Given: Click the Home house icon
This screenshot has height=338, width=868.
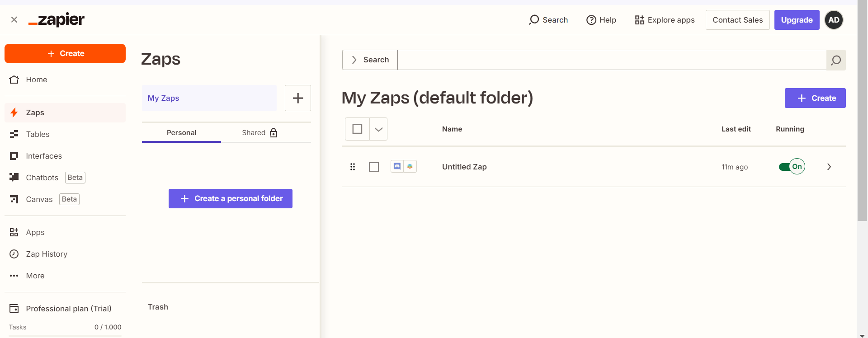Looking at the screenshot, I should point(14,80).
